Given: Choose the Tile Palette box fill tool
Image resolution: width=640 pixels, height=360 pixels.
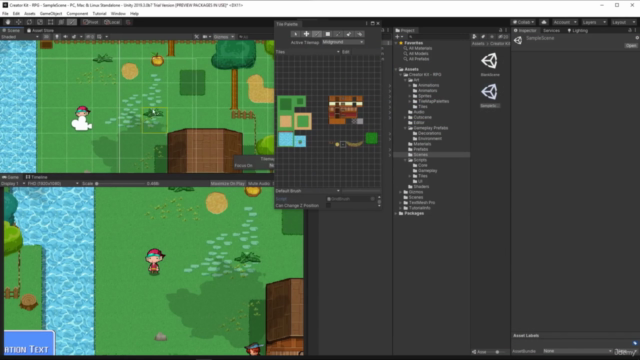Looking at the screenshot, I should pyautogui.click(x=327, y=34).
